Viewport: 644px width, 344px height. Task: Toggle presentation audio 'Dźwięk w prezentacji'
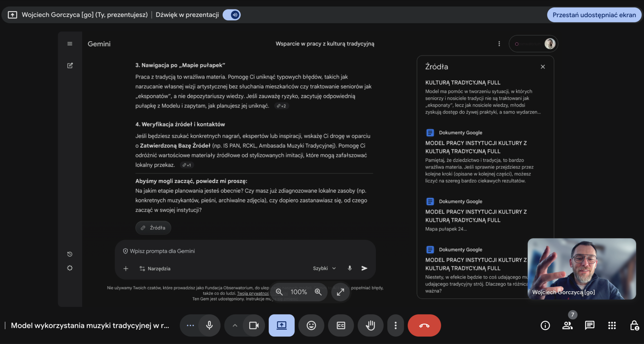(232, 15)
